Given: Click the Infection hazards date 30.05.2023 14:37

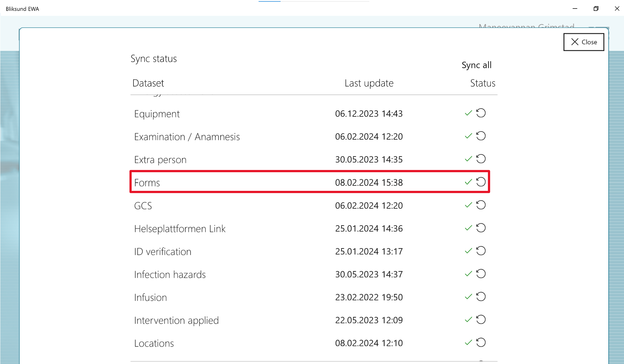Looking at the screenshot, I should (369, 274).
